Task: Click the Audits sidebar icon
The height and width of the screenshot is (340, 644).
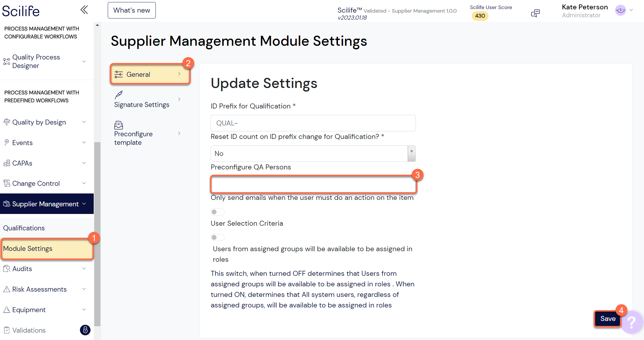Action: coord(6,268)
